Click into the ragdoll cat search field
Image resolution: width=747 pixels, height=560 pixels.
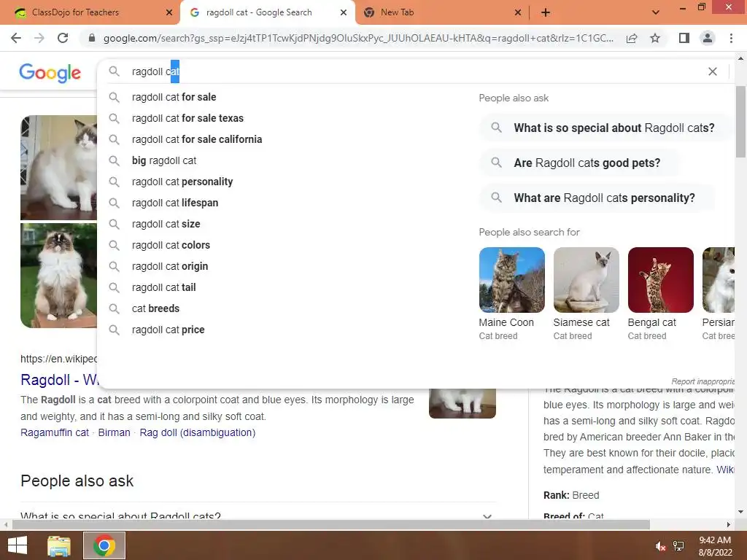pyautogui.click(x=414, y=71)
